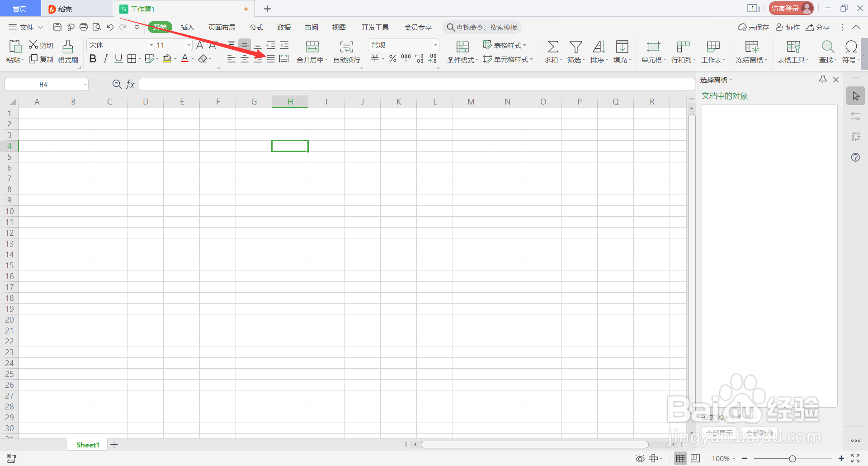Open the 数据 Data tab
Screen dimensions: 868x466
point(284,27)
